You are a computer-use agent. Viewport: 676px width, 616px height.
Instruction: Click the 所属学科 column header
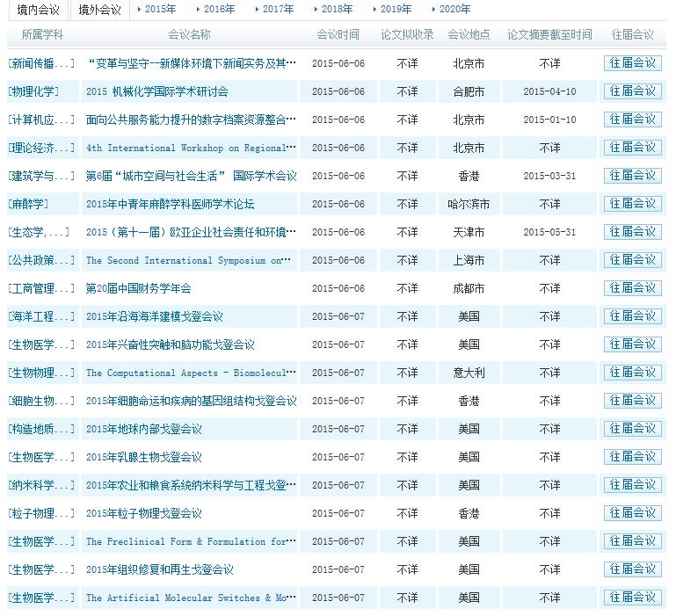click(x=42, y=34)
